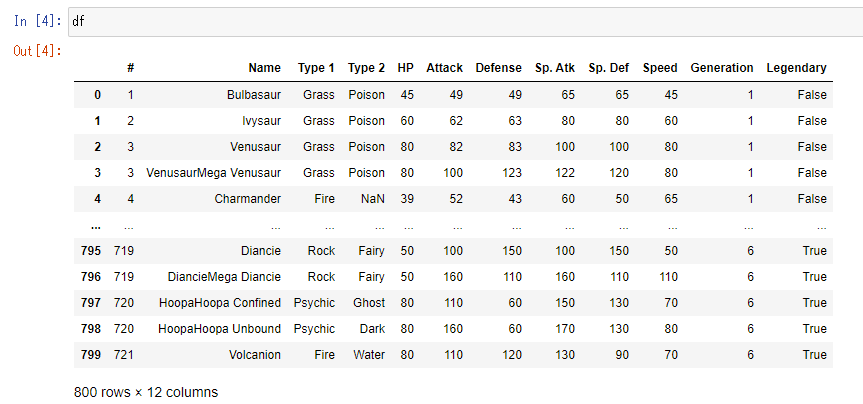
Task: Select the VenusaurMega Venusaur cell
Action: (213, 172)
